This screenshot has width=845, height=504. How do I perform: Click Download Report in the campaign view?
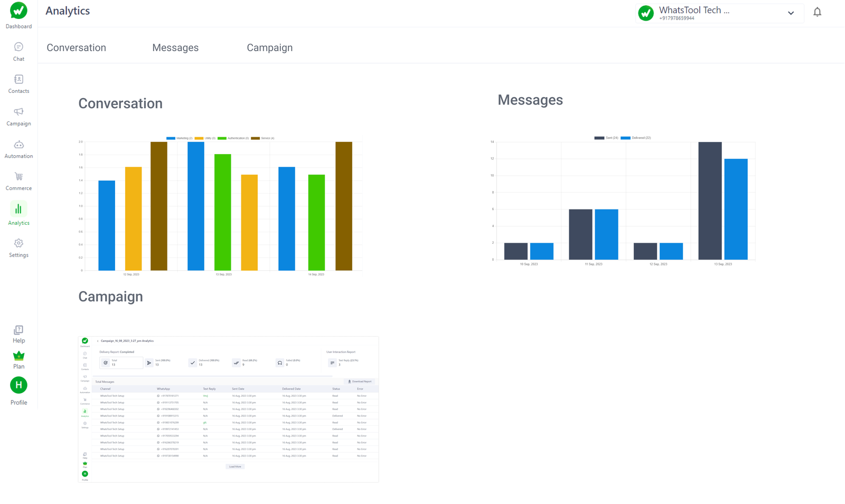[x=360, y=381]
